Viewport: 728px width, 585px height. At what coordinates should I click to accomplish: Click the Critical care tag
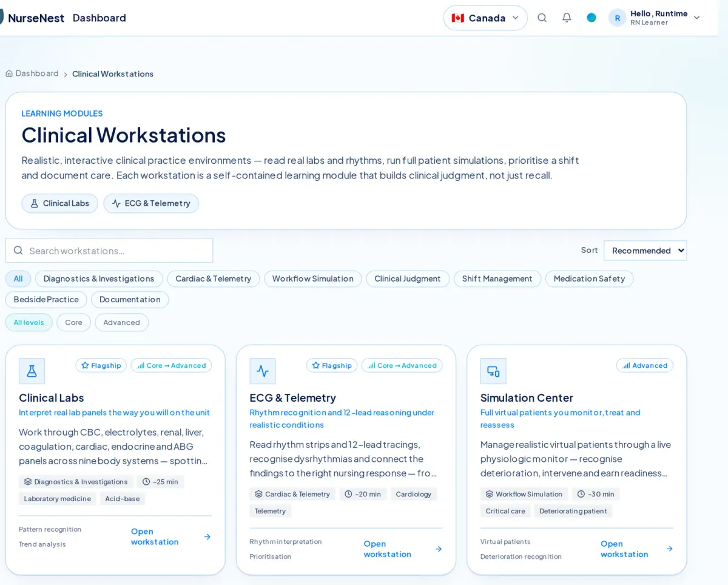tap(505, 511)
